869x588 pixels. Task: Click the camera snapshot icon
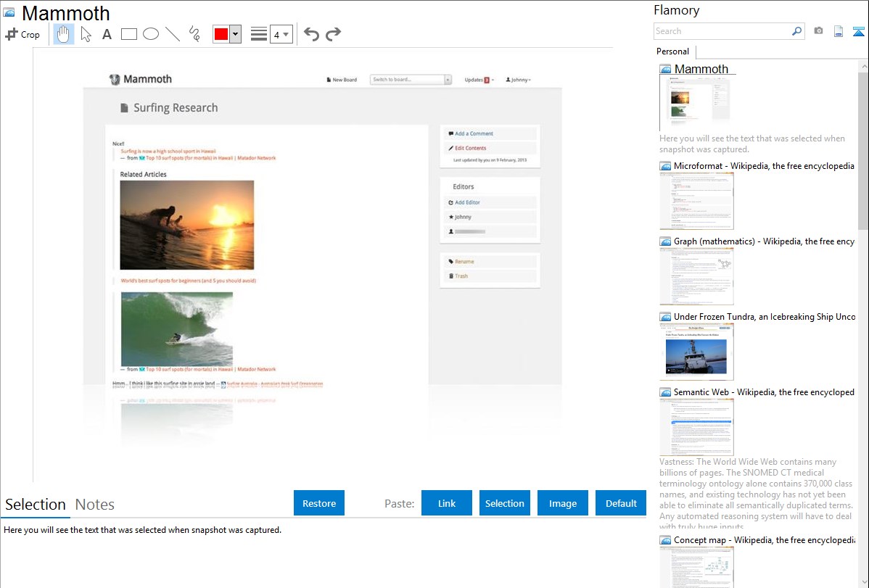tap(818, 31)
